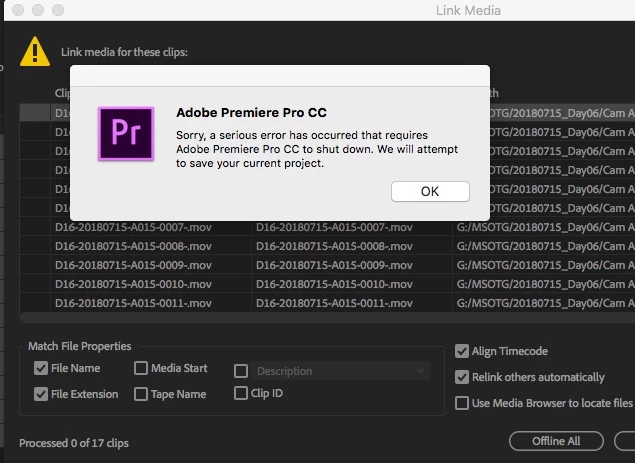Click the horizontal scrollbar under the clip list
The width and height of the screenshot is (635, 463).
(327, 317)
